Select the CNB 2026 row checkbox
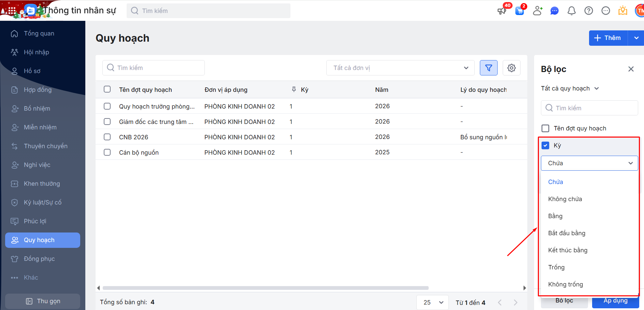Viewport: 644px width, 310px height. [x=107, y=137]
